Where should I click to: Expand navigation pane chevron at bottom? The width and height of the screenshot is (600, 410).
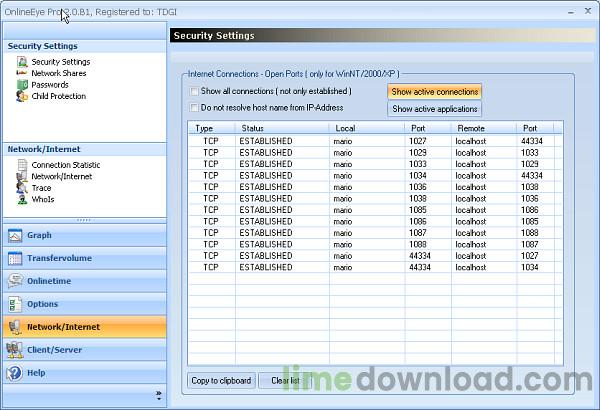[x=159, y=396]
